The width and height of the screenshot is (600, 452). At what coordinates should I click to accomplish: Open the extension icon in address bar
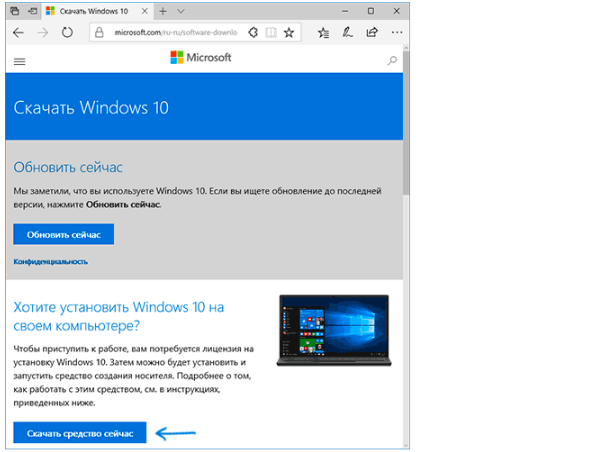[253, 33]
